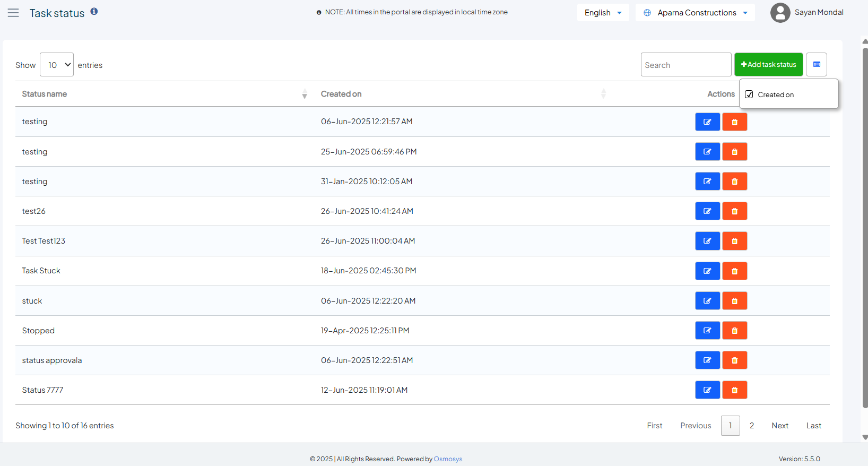Click the column visibility icon button
This screenshot has width=868, height=466.
pos(816,64)
